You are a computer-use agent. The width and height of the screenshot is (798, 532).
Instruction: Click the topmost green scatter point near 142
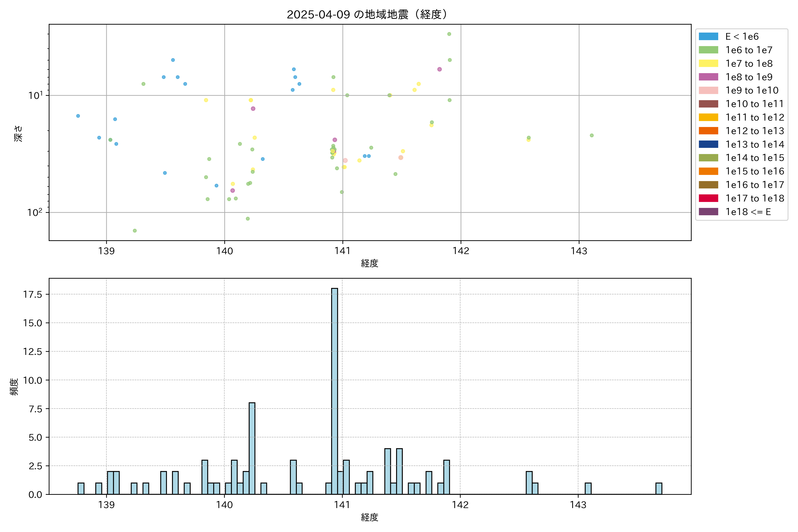point(449,34)
